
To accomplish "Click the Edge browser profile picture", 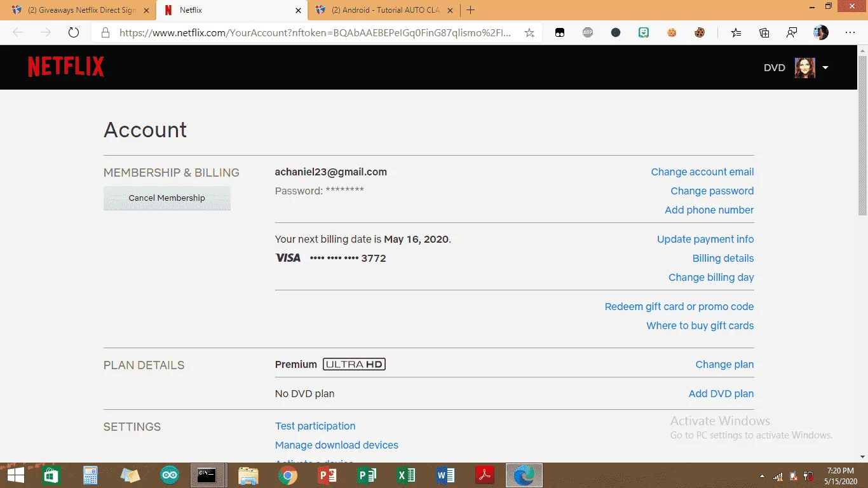I will (821, 32).
